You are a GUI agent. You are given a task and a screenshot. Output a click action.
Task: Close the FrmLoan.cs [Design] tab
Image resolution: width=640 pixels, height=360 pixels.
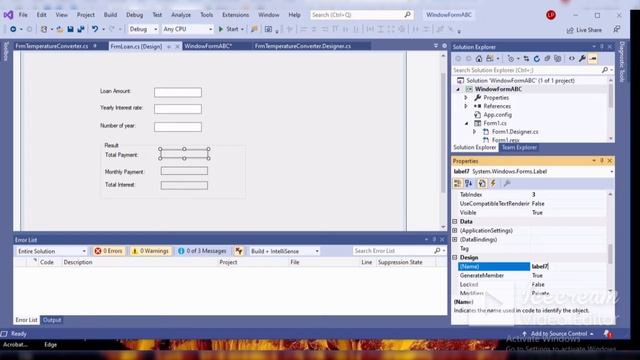pos(177,47)
